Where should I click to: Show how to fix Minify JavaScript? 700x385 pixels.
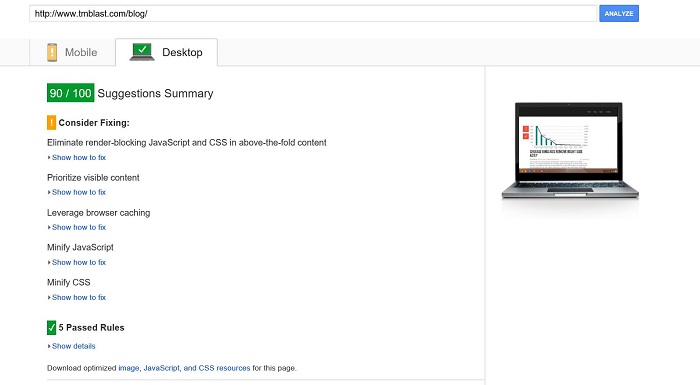point(79,262)
